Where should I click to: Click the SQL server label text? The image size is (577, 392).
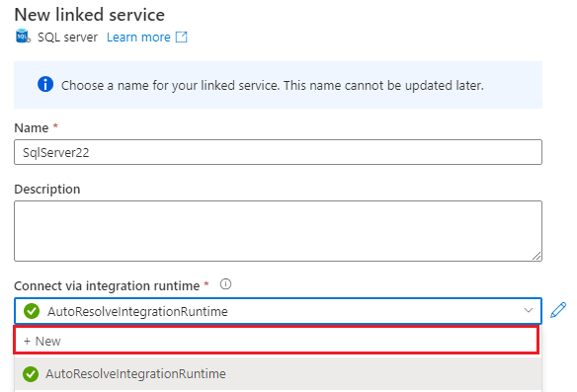pyautogui.click(x=67, y=38)
